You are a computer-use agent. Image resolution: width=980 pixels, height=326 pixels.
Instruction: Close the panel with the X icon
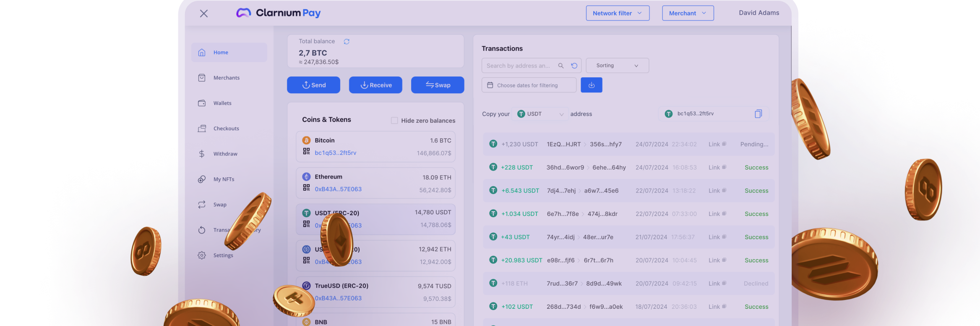204,13
